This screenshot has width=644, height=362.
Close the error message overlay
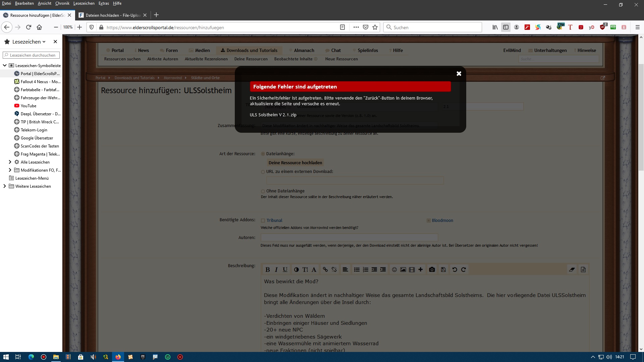(x=459, y=73)
